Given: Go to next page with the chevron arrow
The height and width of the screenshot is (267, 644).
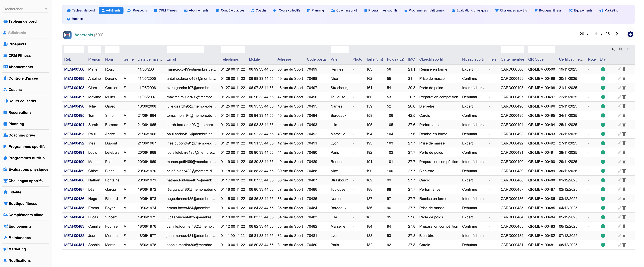Looking at the screenshot, I should click(617, 34).
